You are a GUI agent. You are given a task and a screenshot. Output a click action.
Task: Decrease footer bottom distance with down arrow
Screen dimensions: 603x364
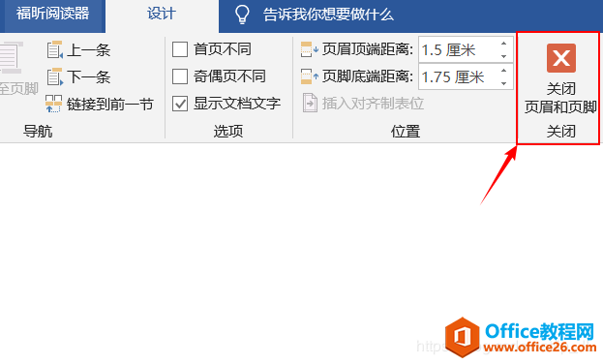pos(503,83)
